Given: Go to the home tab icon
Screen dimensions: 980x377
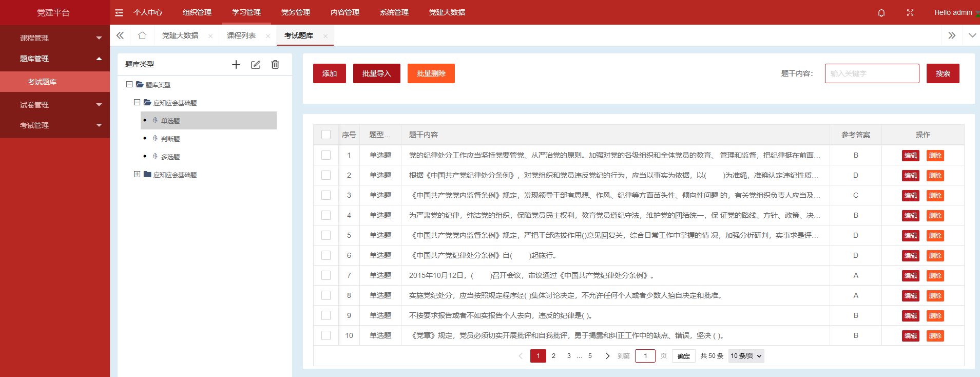Looking at the screenshot, I should pos(142,35).
